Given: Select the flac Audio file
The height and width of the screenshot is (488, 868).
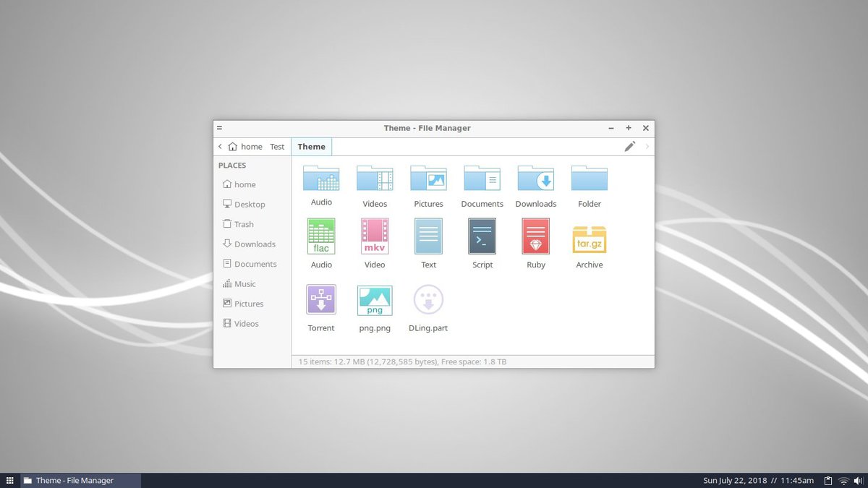Looking at the screenshot, I should click(321, 236).
